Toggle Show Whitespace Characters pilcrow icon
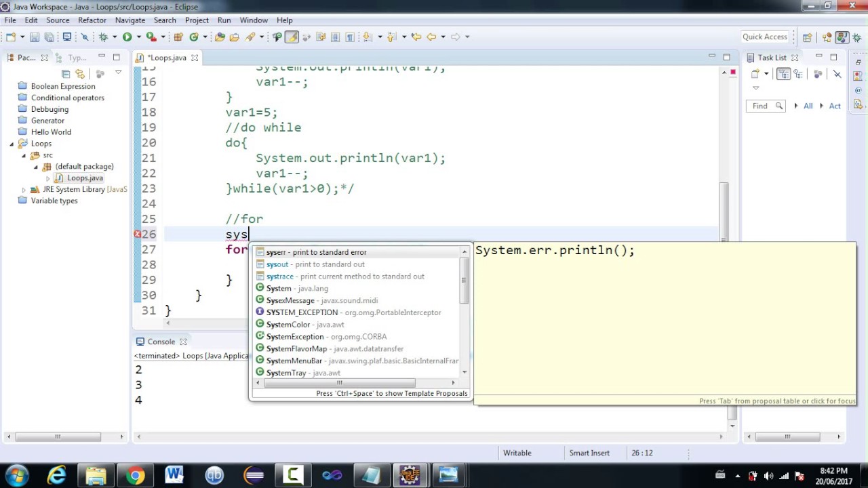The height and width of the screenshot is (488, 868). point(349,37)
